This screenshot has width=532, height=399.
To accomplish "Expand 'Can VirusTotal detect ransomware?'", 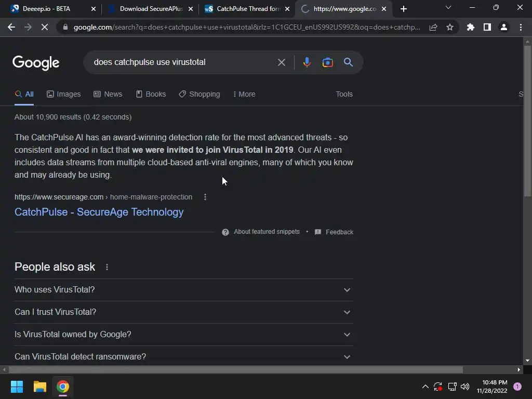I will (183, 356).
